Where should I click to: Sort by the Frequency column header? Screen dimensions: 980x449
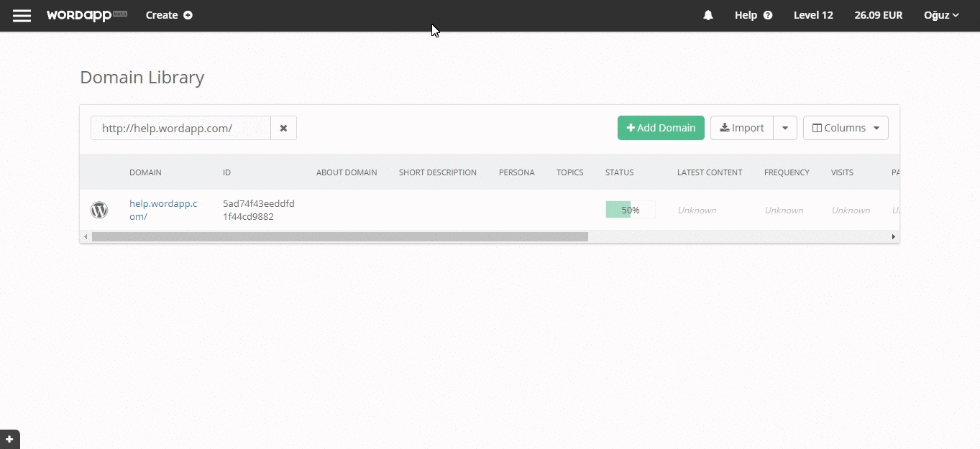pos(787,172)
